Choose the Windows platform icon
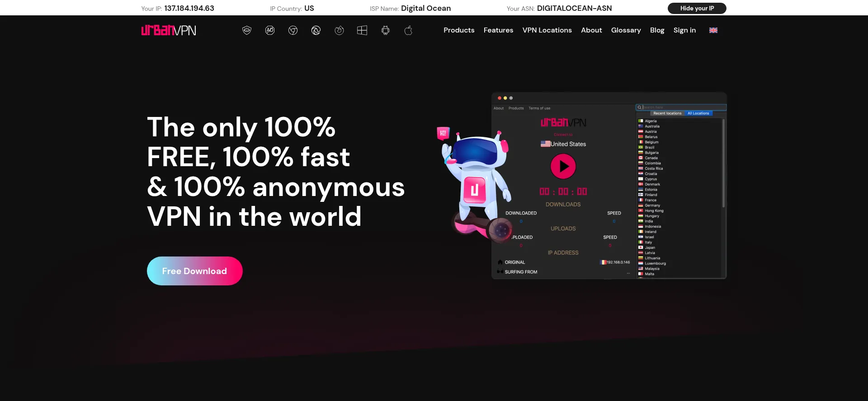The width and height of the screenshot is (868, 401). tap(362, 30)
